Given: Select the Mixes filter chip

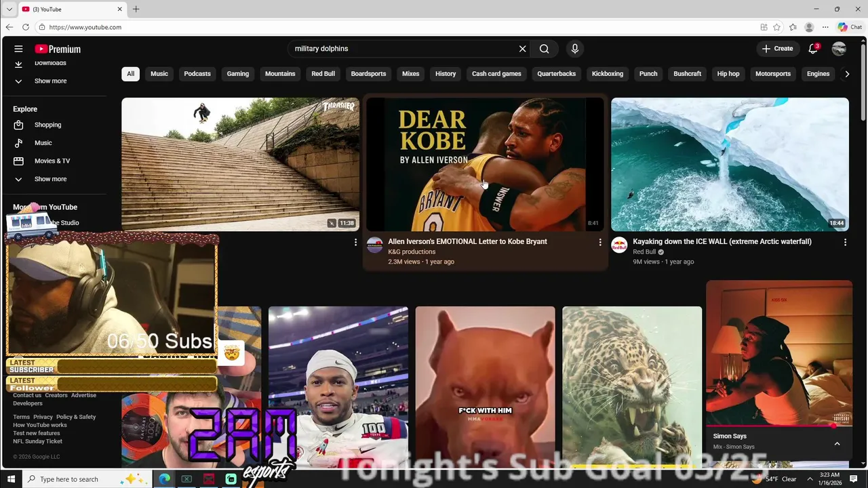Looking at the screenshot, I should [411, 74].
